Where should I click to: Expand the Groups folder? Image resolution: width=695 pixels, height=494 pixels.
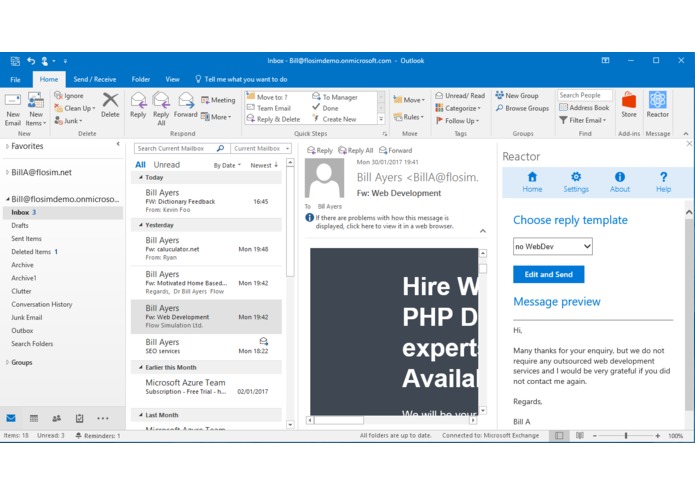pos(7,362)
